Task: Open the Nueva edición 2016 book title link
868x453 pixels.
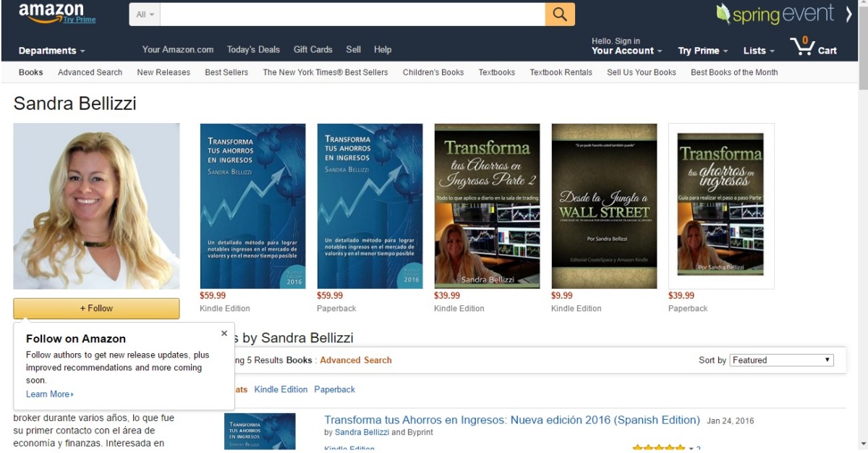Action: click(512, 420)
